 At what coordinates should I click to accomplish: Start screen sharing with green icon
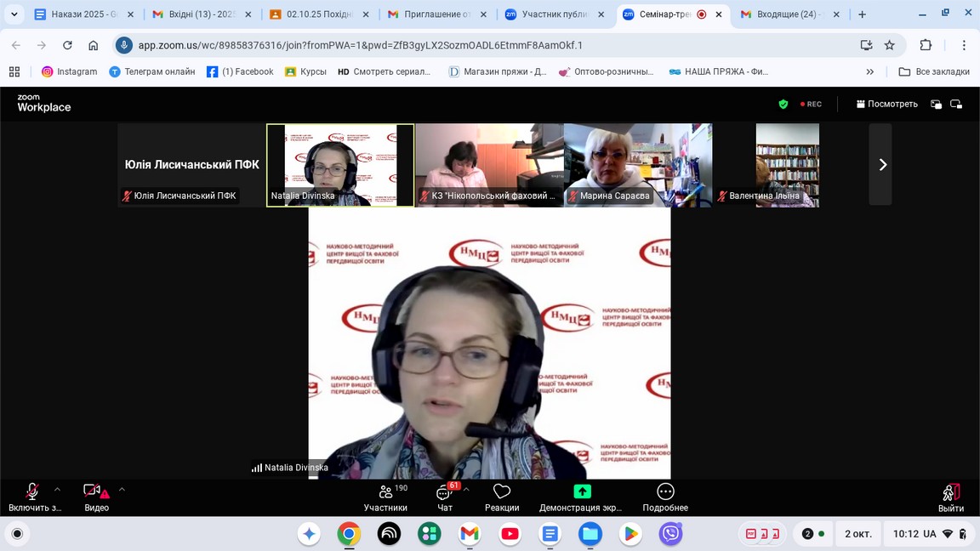click(581, 497)
